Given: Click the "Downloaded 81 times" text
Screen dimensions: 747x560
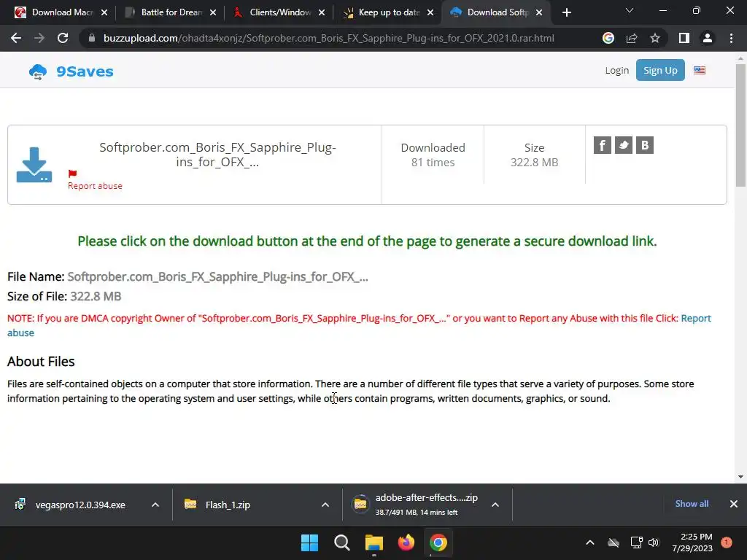Looking at the screenshot, I should click(433, 155).
